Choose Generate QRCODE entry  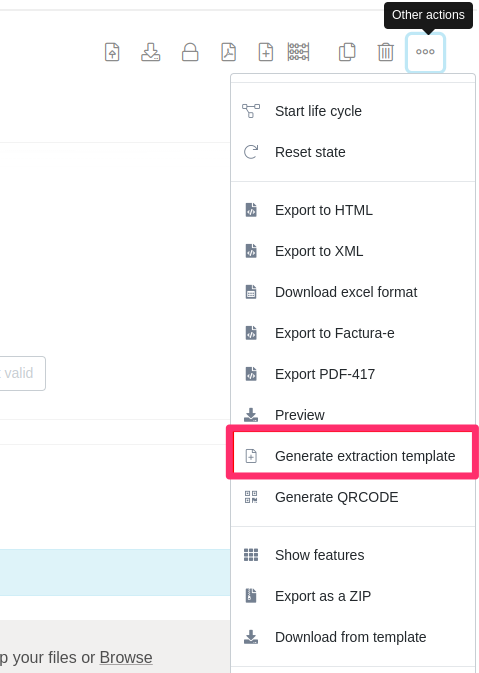353,497
